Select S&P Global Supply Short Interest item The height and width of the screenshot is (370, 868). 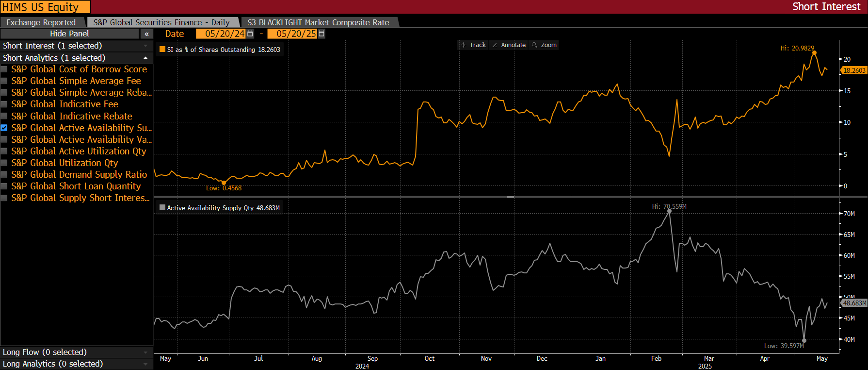pyautogui.click(x=80, y=198)
